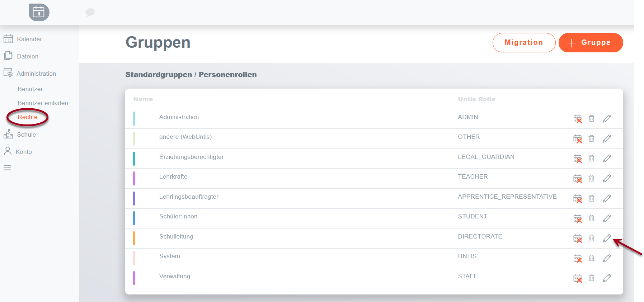
Task: Open the chat bubble icon in header
Action: coord(90,13)
